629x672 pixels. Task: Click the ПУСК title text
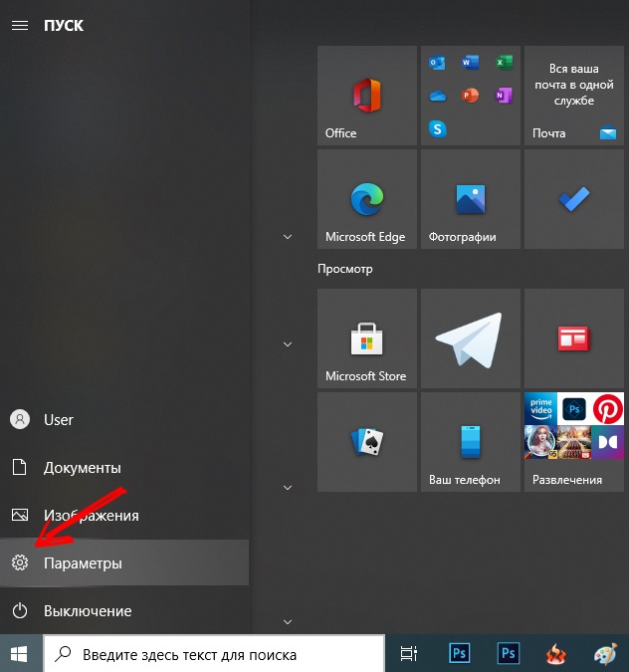coord(64,25)
